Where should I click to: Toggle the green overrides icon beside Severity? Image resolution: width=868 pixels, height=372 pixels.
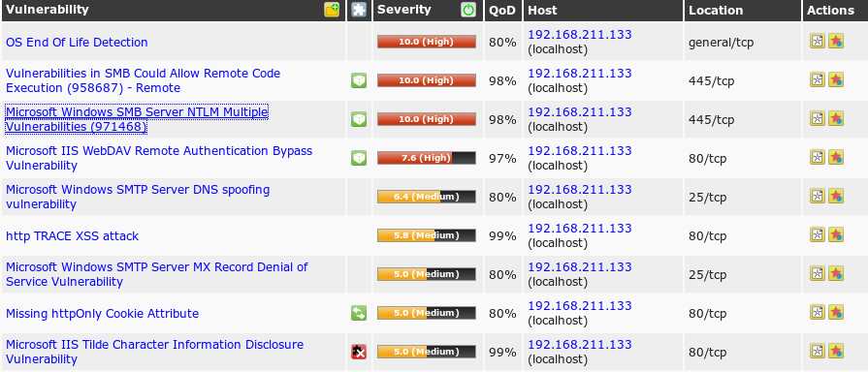point(468,10)
